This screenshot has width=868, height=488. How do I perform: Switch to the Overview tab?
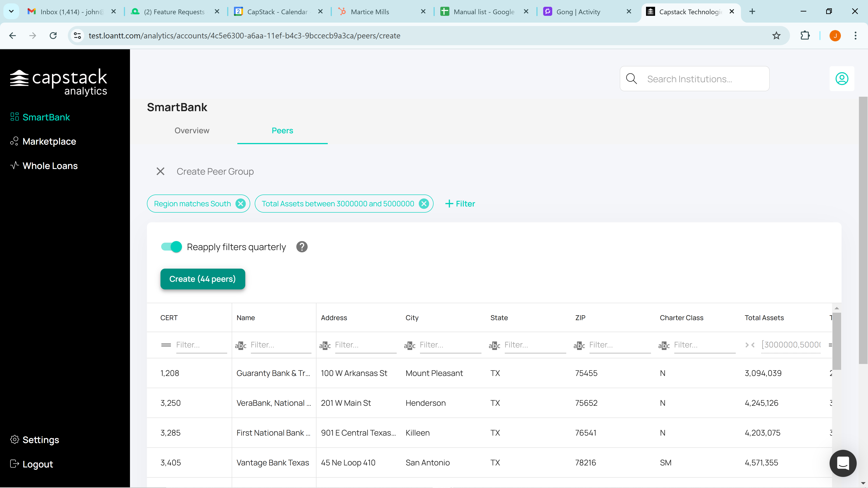[192, 130]
